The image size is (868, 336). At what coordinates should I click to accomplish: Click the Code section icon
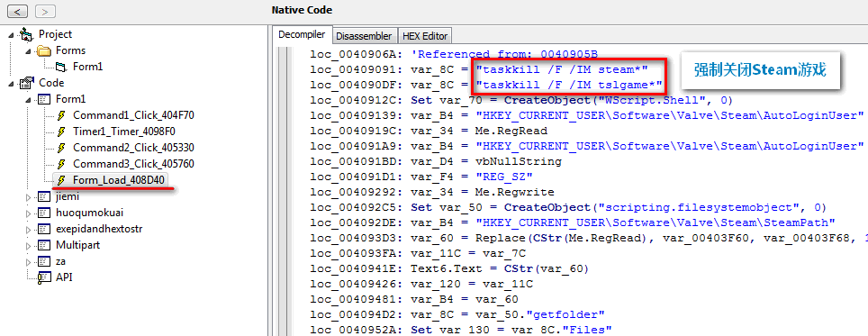point(26,83)
